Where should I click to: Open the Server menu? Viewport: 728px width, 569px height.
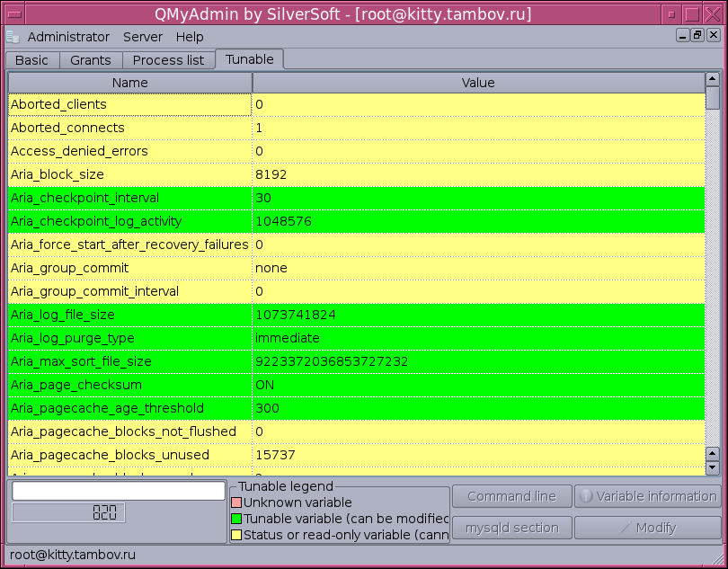[143, 37]
